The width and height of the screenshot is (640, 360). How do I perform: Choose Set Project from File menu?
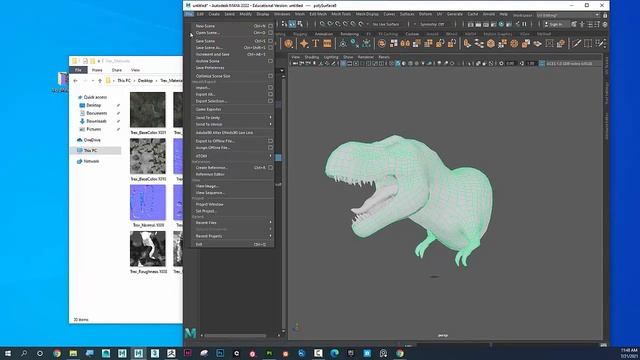point(232,211)
